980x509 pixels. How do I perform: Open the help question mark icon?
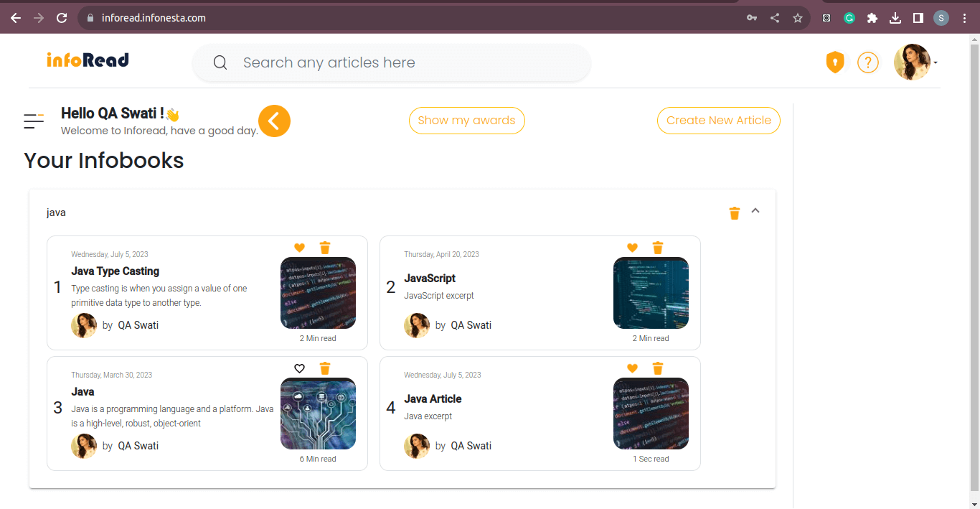[x=868, y=62]
